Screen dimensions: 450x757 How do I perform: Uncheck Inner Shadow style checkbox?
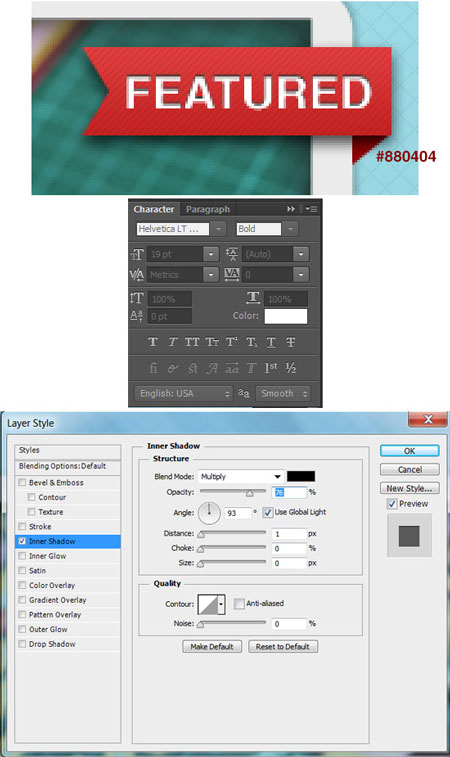[22, 541]
